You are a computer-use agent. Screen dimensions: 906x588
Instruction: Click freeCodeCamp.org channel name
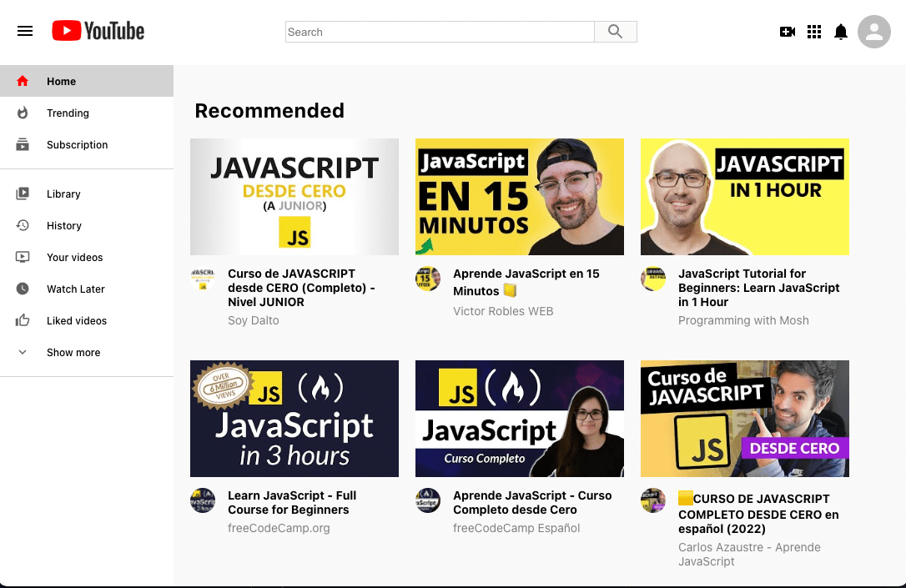(279, 528)
